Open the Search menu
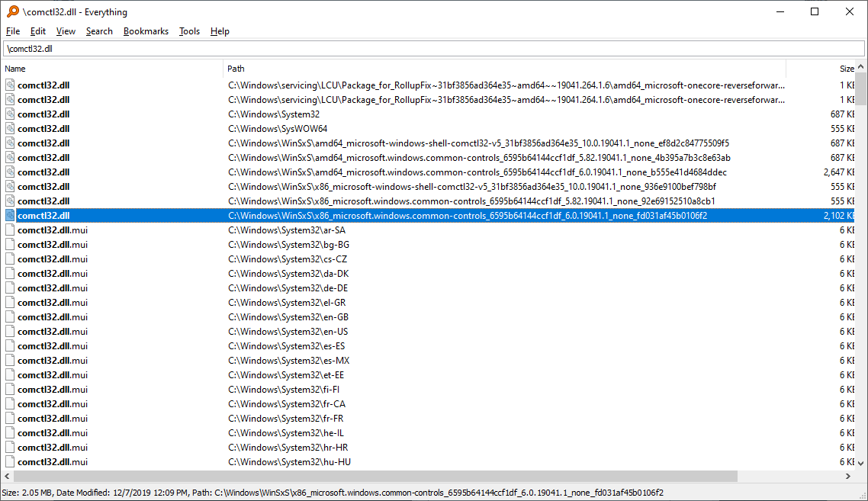This screenshot has height=501, width=868. pyautogui.click(x=99, y=31)
